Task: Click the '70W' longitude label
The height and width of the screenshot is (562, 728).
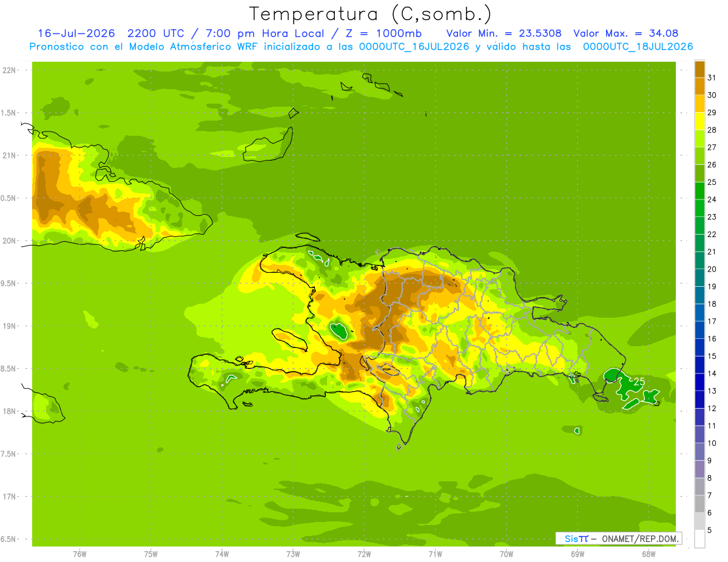Action: [x=507, y=554]
